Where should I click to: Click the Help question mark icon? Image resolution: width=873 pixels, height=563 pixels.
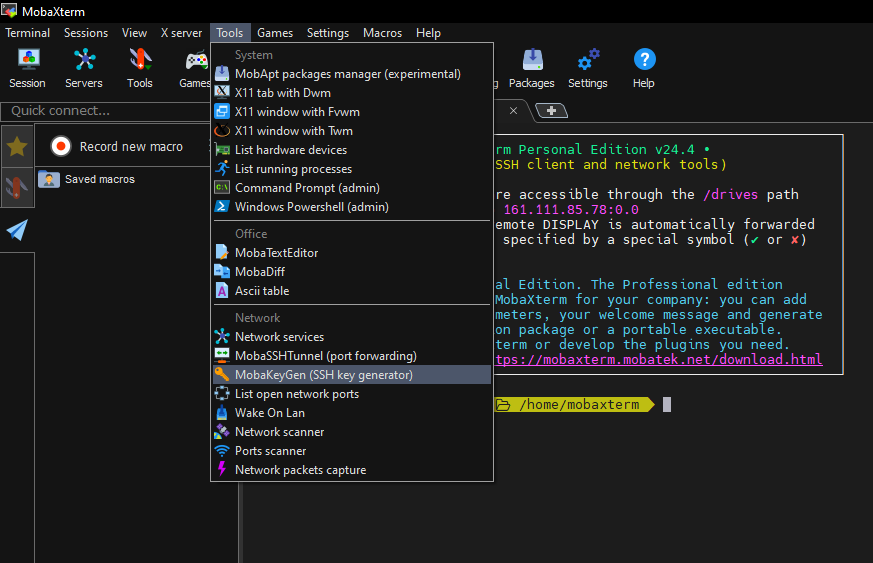[x=644, y=60]
